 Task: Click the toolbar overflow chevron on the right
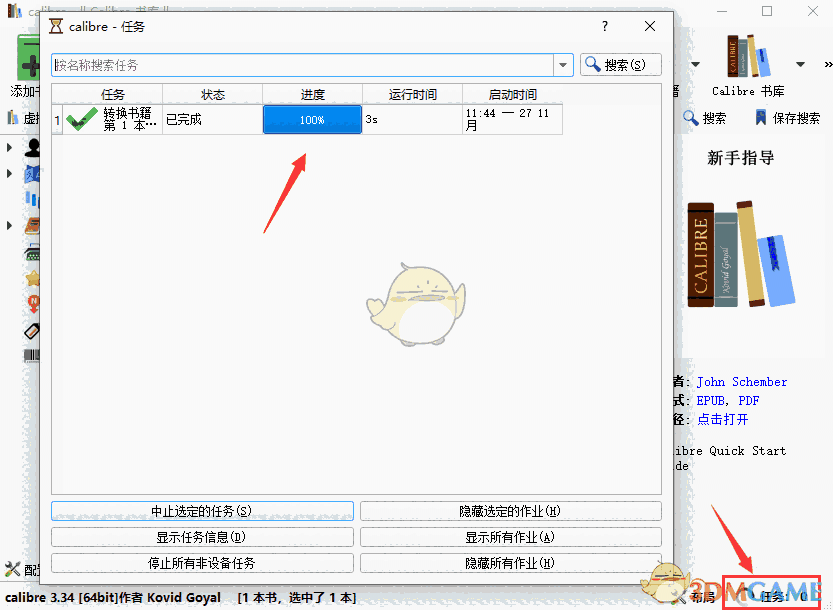[x=828, y=64]
